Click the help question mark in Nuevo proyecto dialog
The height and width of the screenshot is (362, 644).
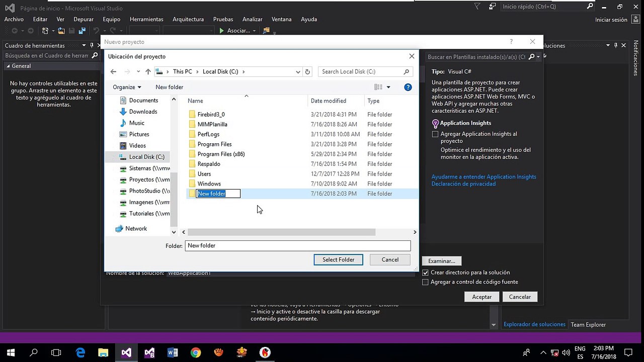coord(511,42)
